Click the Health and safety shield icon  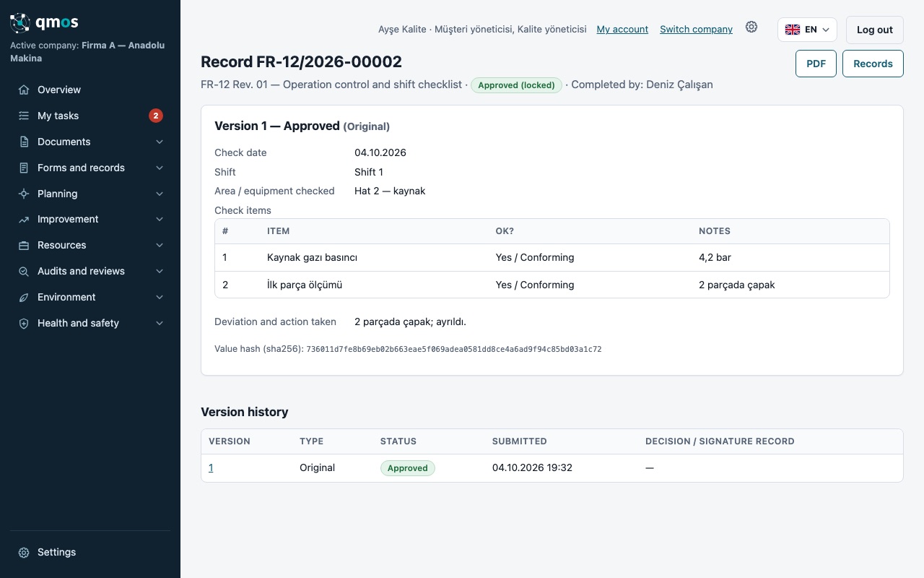click(x=24, y=323)
